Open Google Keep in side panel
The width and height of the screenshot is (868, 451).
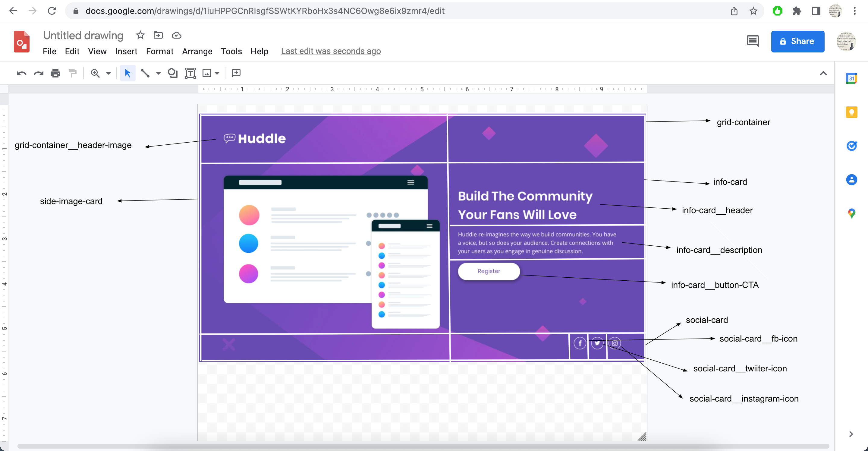(x=851, y=112)
